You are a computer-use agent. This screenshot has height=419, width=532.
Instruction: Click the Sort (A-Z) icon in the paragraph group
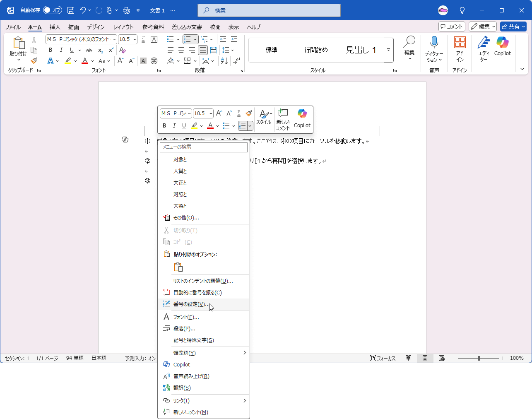click(224, 61)
